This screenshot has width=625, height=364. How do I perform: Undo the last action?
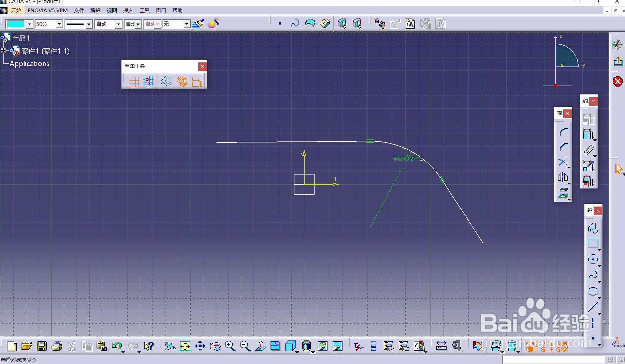(x=117, y=346)
